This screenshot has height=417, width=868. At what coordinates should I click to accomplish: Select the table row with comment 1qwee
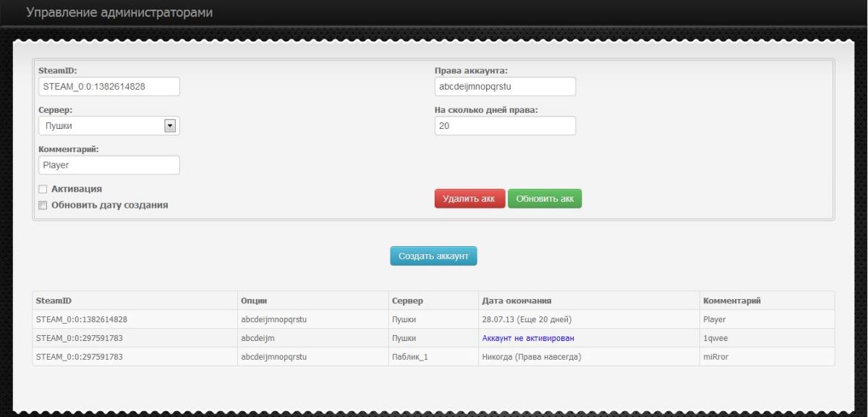tap(433, 338)
